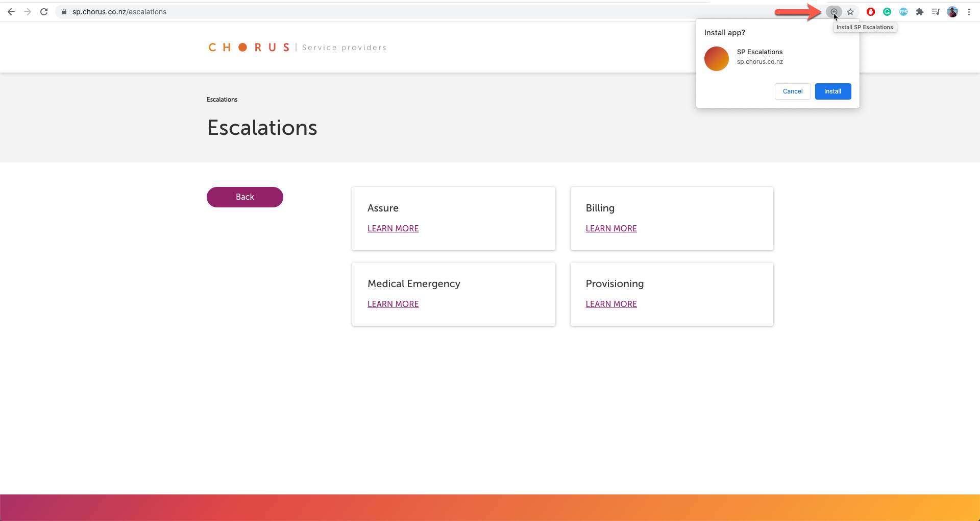Click the SP Escalations app name in dialog

pyautogui.click(x=759, y=52)
